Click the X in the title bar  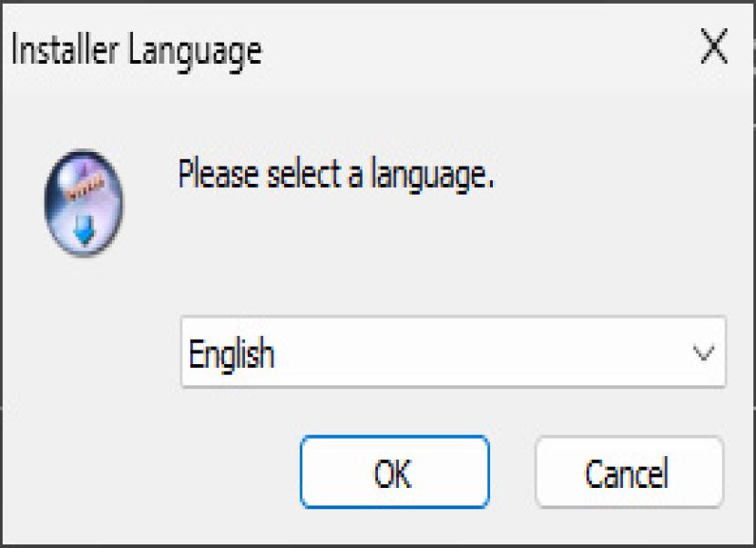click(714, 48)
